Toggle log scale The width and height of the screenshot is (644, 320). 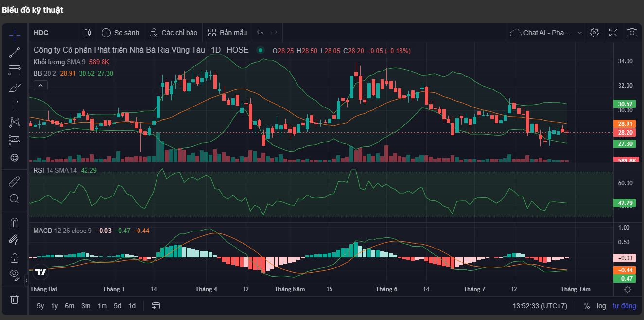pyautogui.click(x=601, y=306)
